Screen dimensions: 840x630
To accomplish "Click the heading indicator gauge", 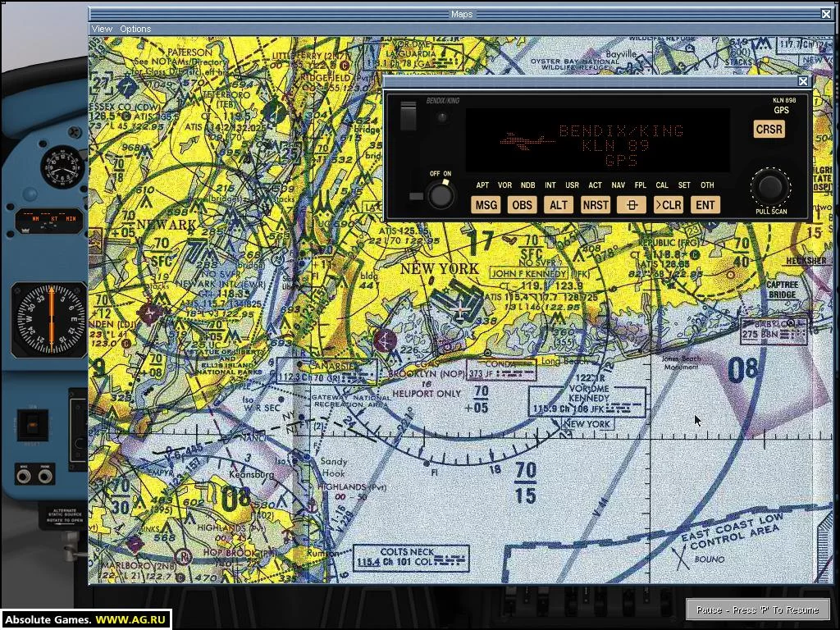I will [x=49, y=320].
